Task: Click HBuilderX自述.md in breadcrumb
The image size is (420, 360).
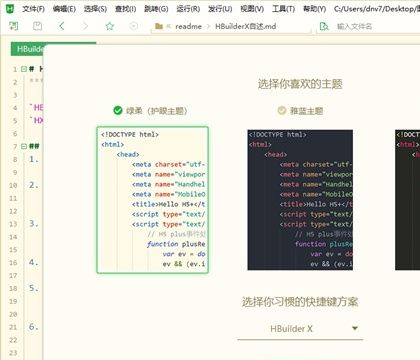Action: click(x=245, y=26)
